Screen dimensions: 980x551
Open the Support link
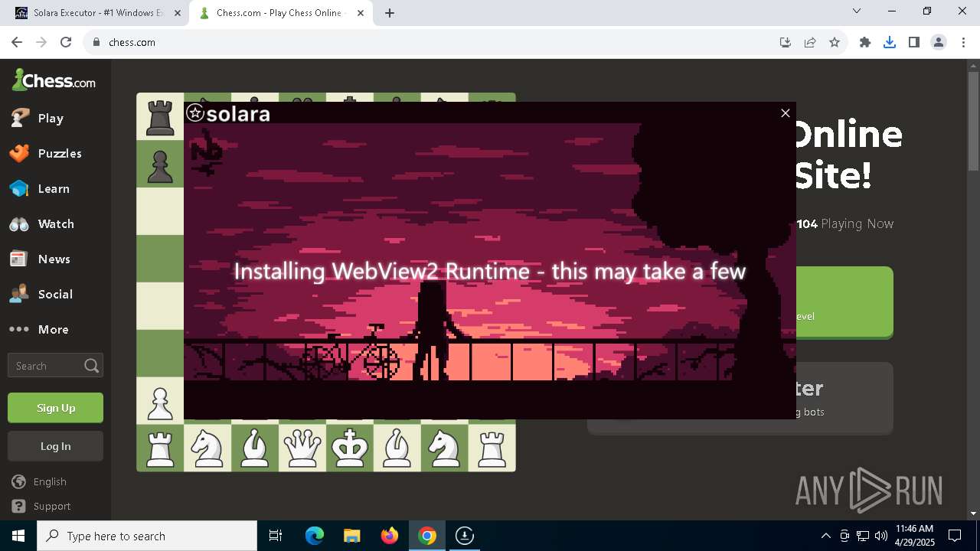tap(41, 506)
